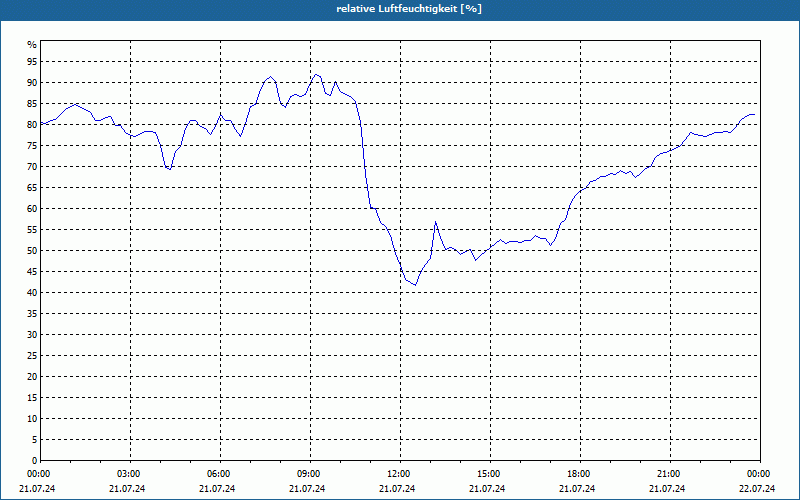Select the 18:00 time label
The image size is (800, 500).
pos(581,474)
